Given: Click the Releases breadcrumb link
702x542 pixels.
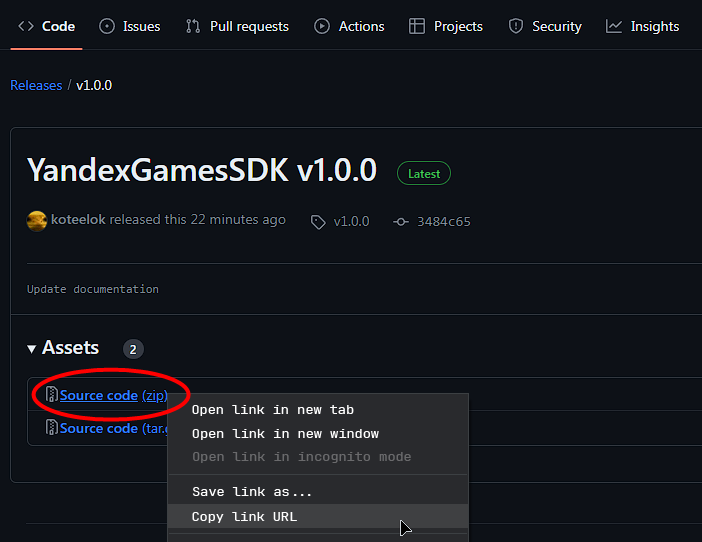Looking at the screenshot, I should 36,85.
